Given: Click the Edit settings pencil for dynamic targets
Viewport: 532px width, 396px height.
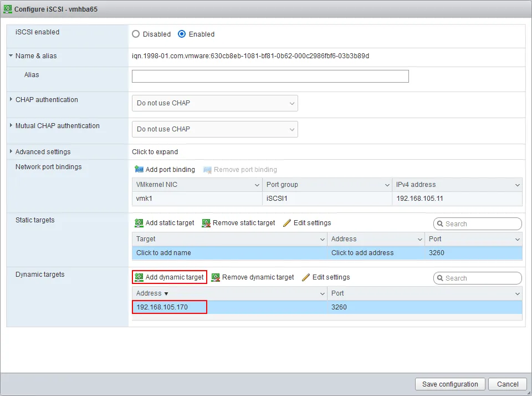Looking at the screenshot, I should tap(306, 277).
